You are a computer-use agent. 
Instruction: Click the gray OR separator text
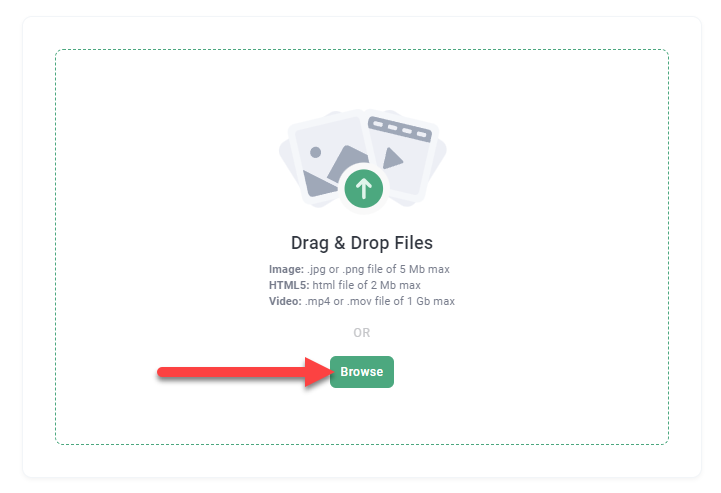coord(361,332)
